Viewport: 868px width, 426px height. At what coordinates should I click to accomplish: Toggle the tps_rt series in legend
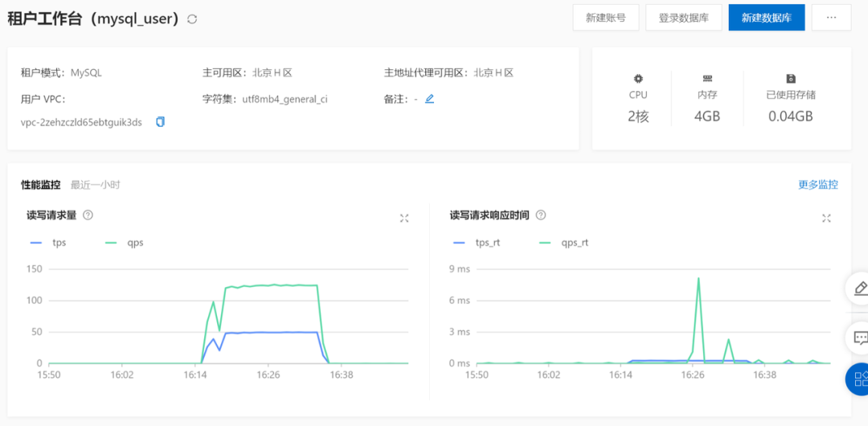point(477,243)
